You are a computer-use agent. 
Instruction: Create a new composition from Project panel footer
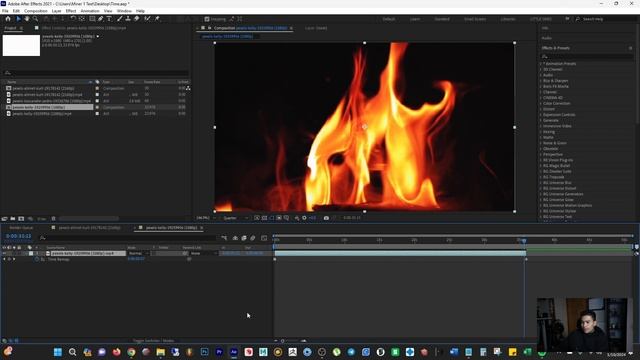(21, 219)
